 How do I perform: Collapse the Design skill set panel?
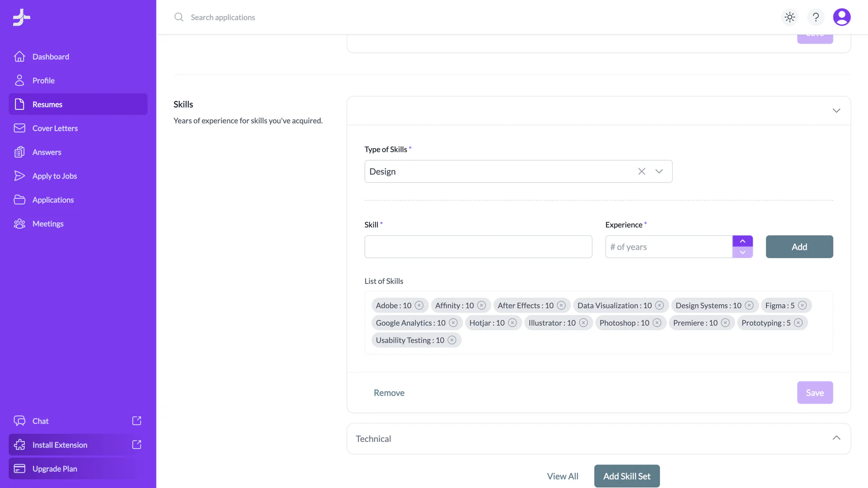tap(836, 111)
